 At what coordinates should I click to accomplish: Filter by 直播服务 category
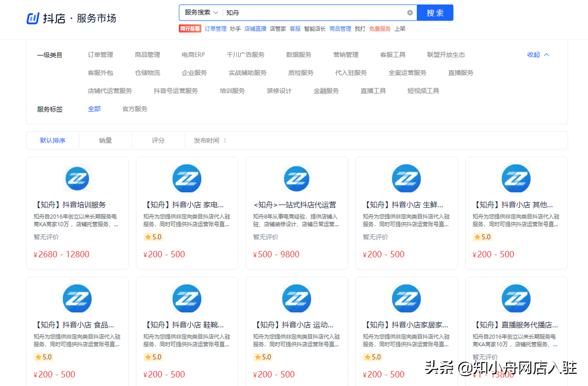coord(461,73)
